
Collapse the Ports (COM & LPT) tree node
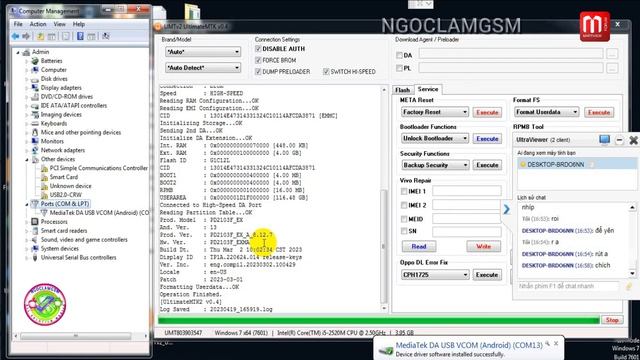27,204
